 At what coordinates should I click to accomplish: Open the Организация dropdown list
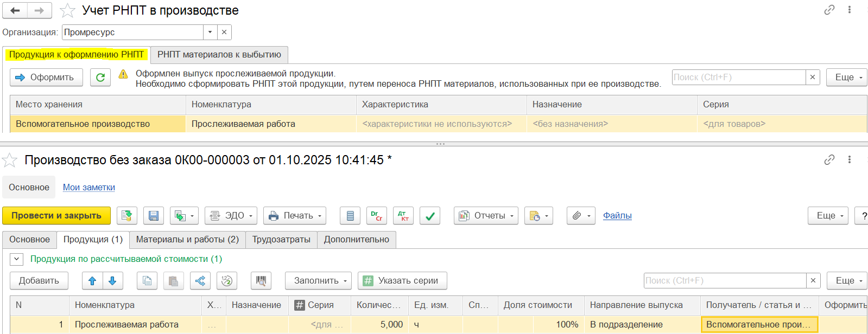210,32
